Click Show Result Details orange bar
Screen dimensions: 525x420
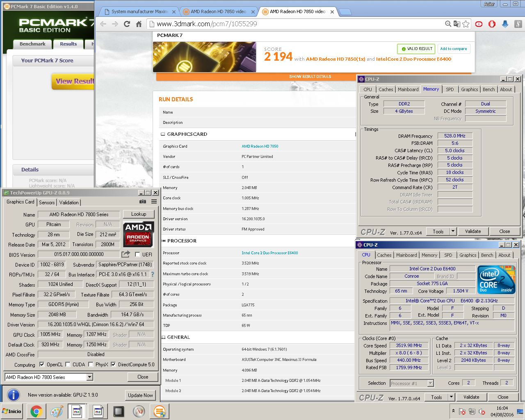310,77
